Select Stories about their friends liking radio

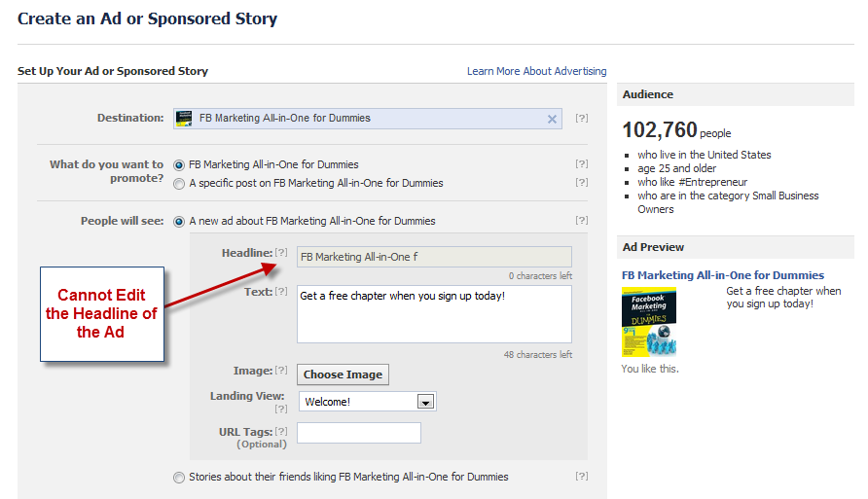pos(179,478)
